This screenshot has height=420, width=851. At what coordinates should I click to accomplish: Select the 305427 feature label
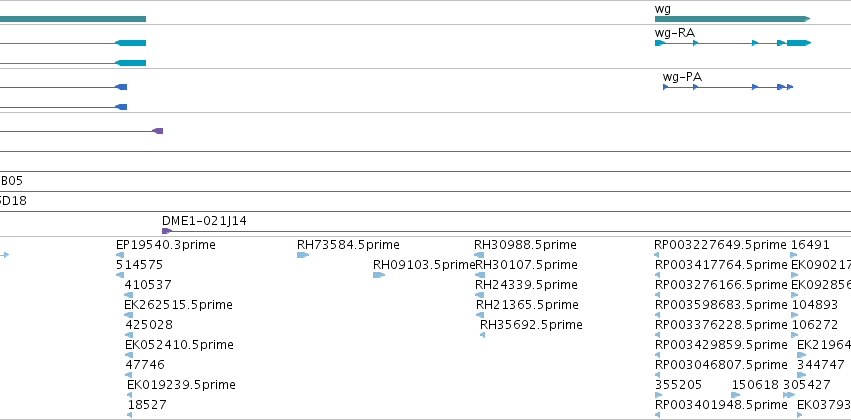click(x=806, y=385)
